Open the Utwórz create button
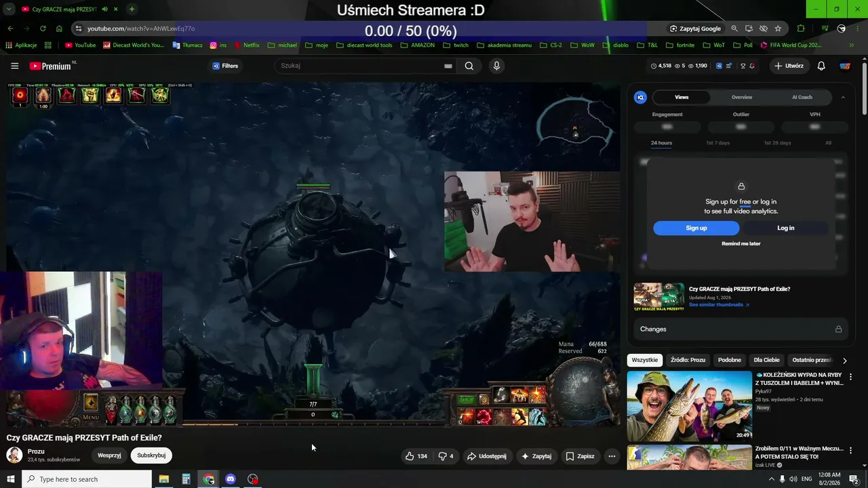Image resolution: width=868 pixels, height=488 pixels. pos(789,66)
